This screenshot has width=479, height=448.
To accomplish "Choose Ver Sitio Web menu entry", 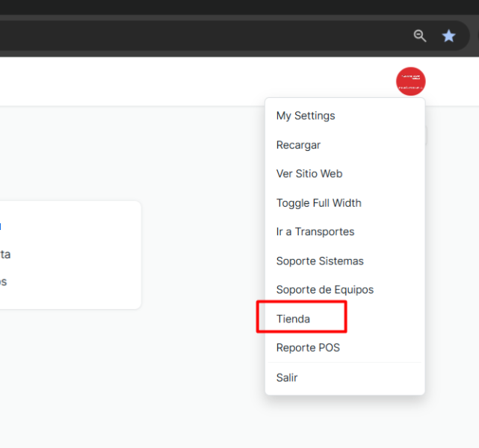I will tap(309, 173).
